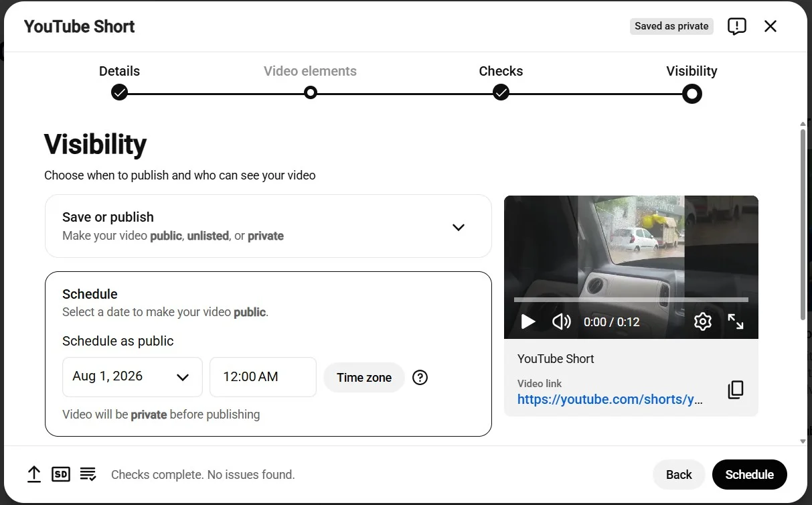This screenshot has height=505, width=812.
Task: Open the schedule help question icon
Action: 420,377
